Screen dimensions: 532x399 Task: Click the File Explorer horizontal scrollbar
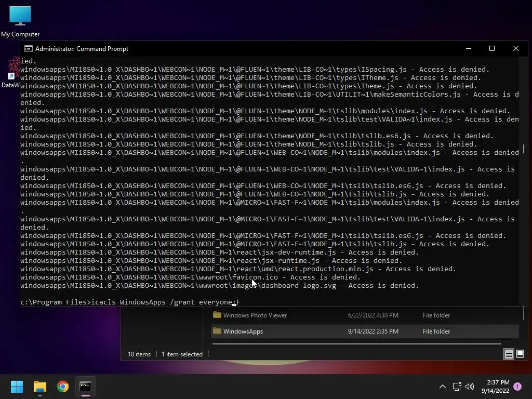[x=356, y=344]
